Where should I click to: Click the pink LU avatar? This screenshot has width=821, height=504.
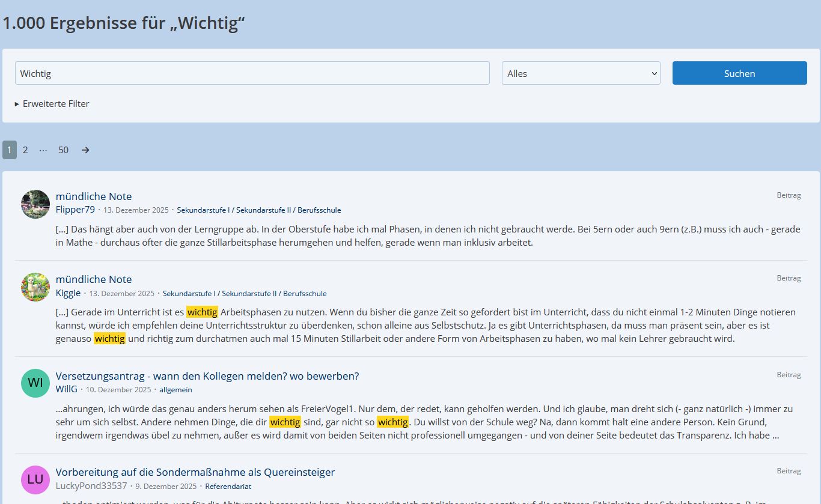(x=35, y=479)
